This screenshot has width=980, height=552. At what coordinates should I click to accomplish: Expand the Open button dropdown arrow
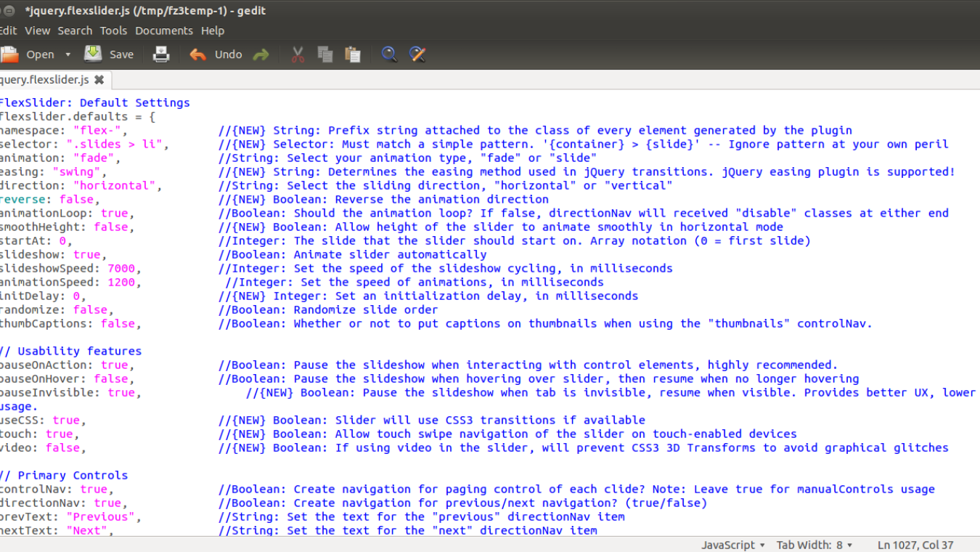68,54
